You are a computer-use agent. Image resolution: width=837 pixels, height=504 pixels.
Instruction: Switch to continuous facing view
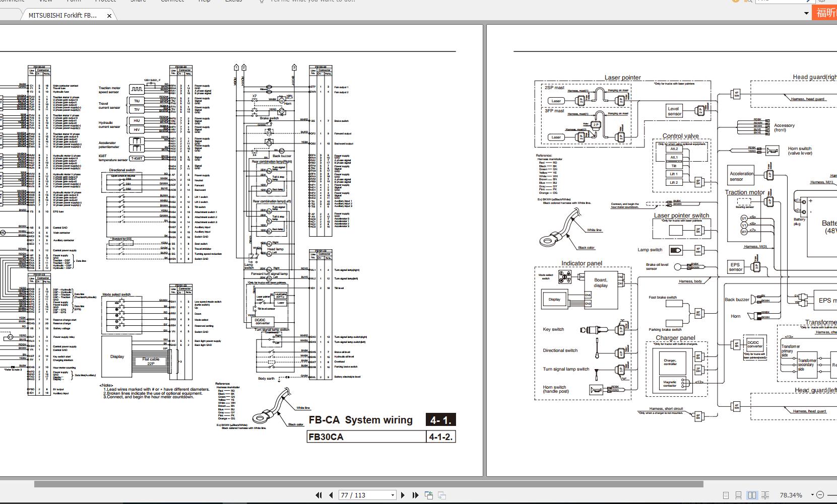point(765,495)
